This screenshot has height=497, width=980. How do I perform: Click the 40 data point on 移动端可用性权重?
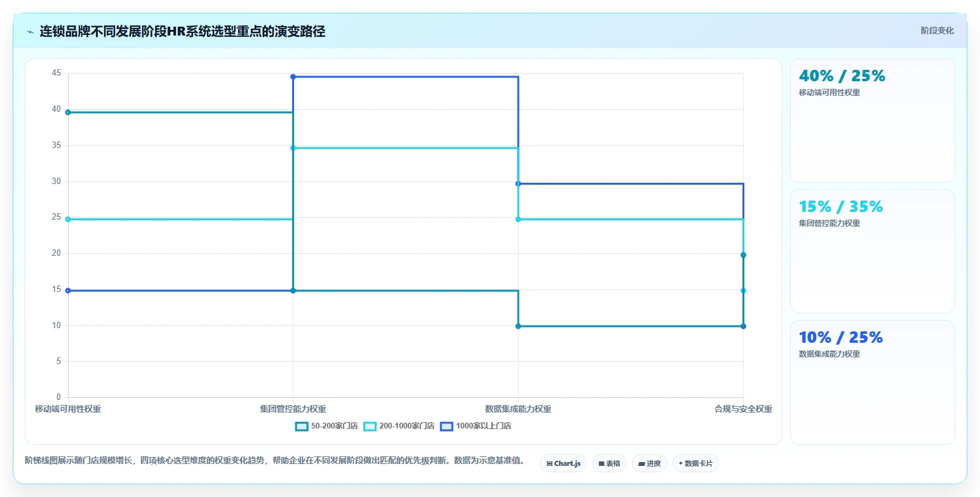(68, 112)
